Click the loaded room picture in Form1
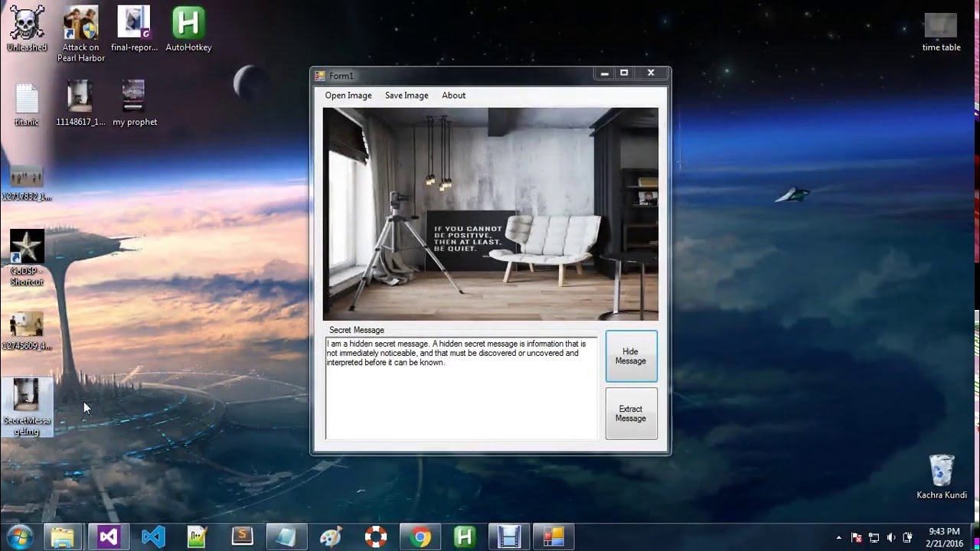Image resolution: width=980 pixels, height=551 pixels. 490,214
